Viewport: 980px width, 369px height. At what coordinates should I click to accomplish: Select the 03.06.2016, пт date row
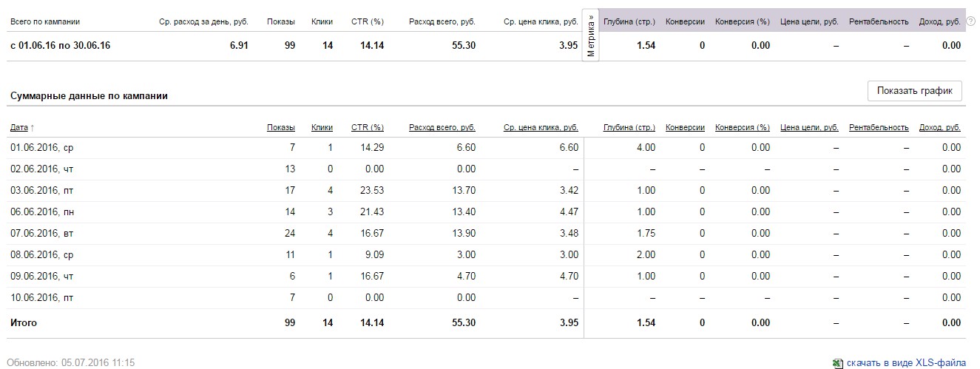click(41, 191)
